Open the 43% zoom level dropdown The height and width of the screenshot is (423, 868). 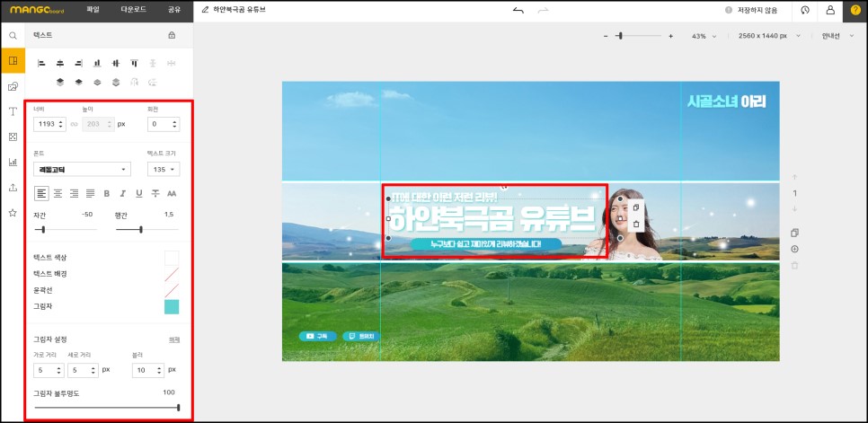click(x=704, y=36)
